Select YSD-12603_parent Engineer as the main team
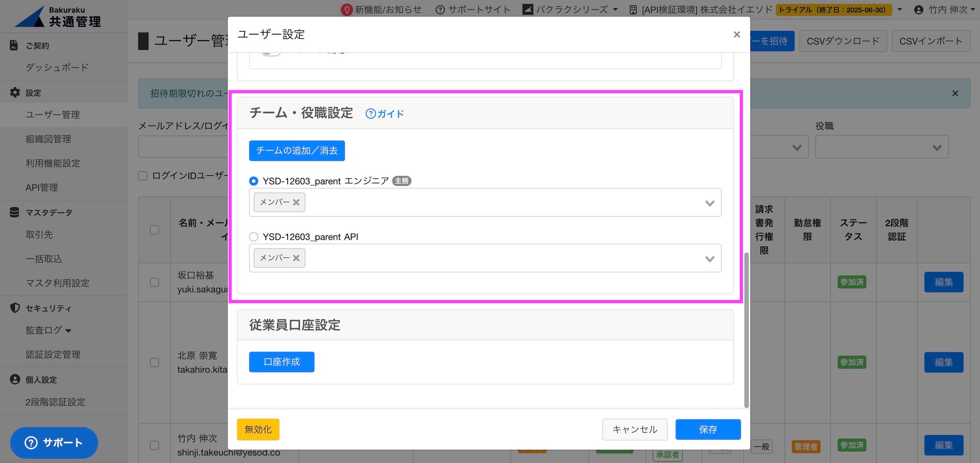 254,181
